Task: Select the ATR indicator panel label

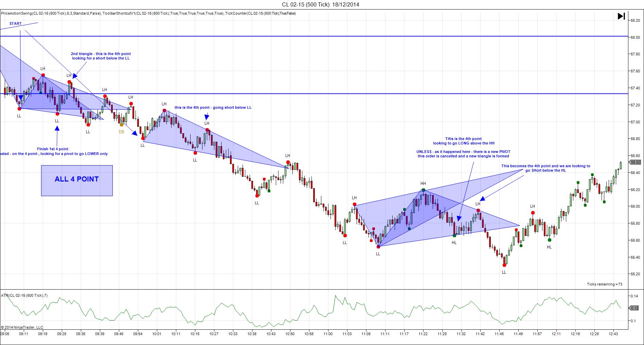Action: [24, 295]
